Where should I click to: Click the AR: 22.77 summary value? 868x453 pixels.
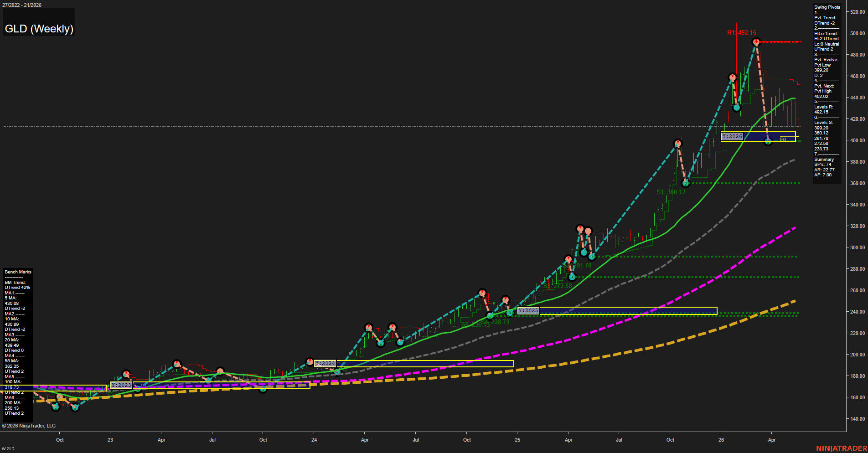coord(824,170)
